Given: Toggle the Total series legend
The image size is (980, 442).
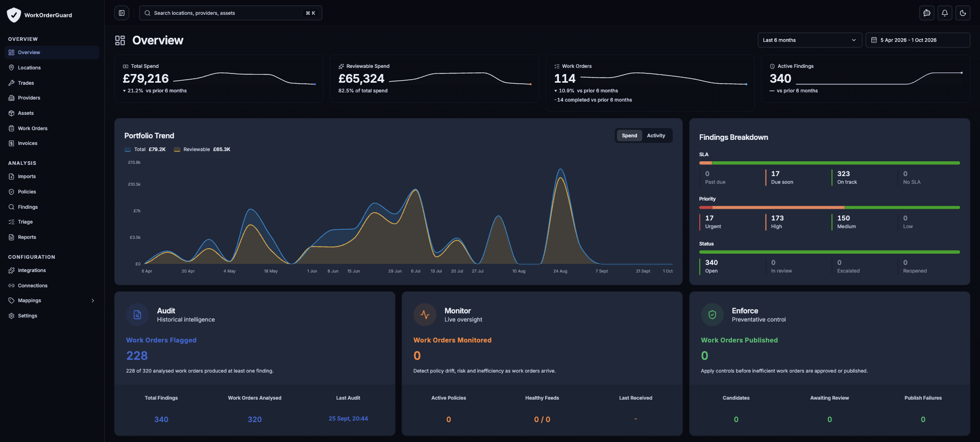Looking at the screenshot, I should [x=145, y=150].
